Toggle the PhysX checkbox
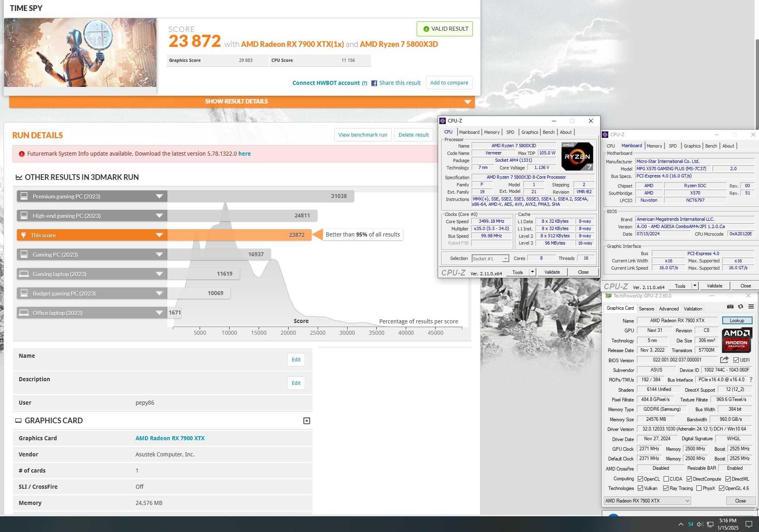Screen dimensions: 759x532 699,488
